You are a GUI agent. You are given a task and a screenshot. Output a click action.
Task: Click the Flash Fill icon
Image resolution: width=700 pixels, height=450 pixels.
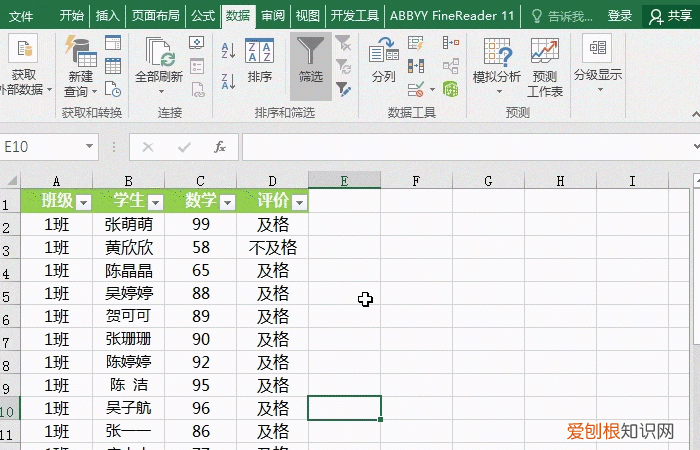pos(416,43)
